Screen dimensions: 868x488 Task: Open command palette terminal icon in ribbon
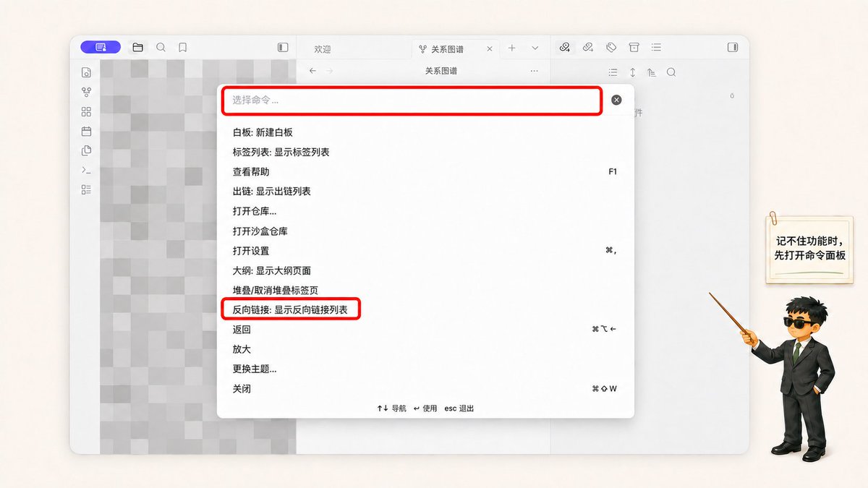[86, 170]
